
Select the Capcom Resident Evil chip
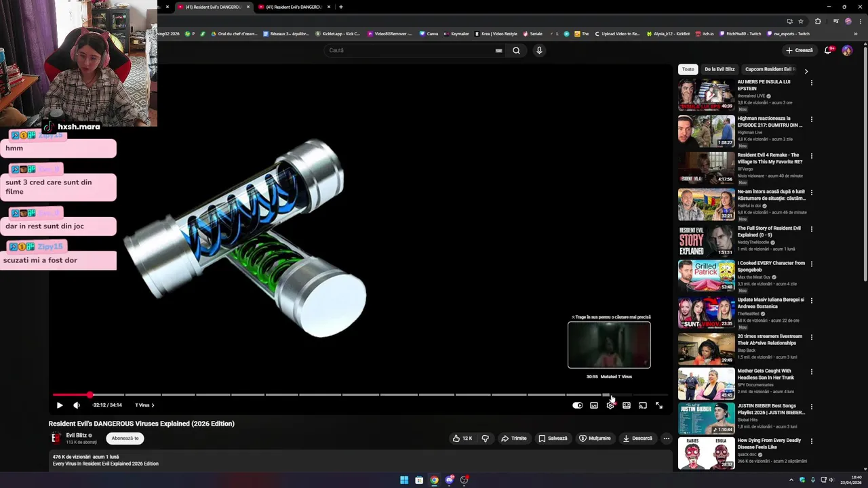tap(769, 69)
